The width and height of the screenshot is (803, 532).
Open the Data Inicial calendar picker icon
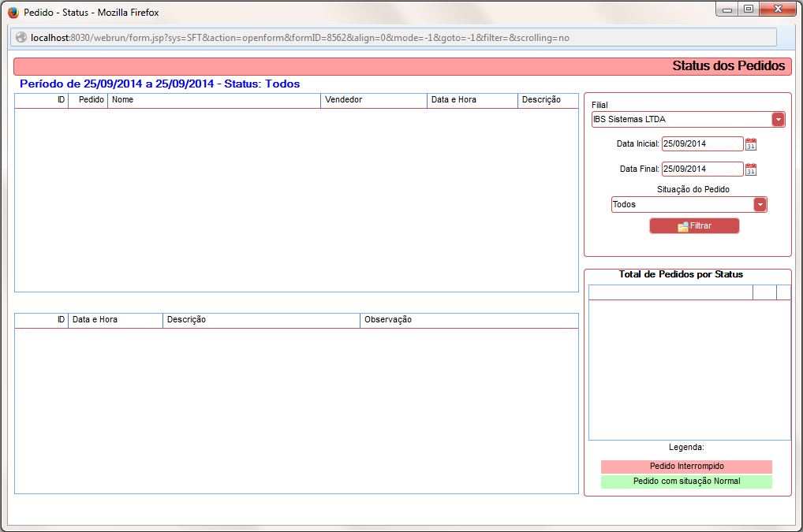[x=751, y=144]
